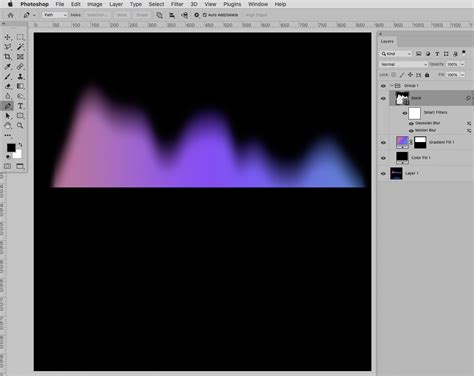Select the Clone Stamp tool
Viewport: 474px width, 376px height.
pos(20,76)
